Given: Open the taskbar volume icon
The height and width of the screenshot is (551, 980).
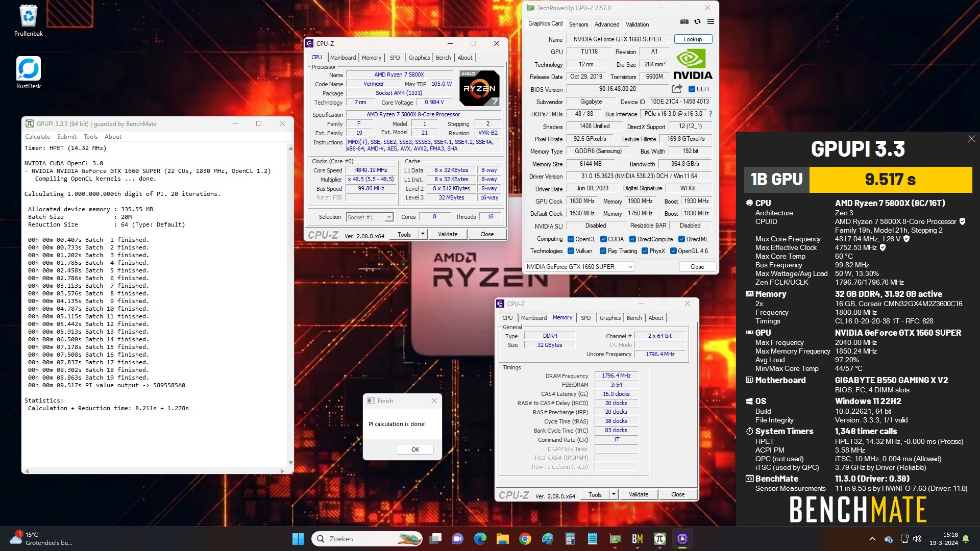Looking at the screenshot, I should [x=917, y=539].
